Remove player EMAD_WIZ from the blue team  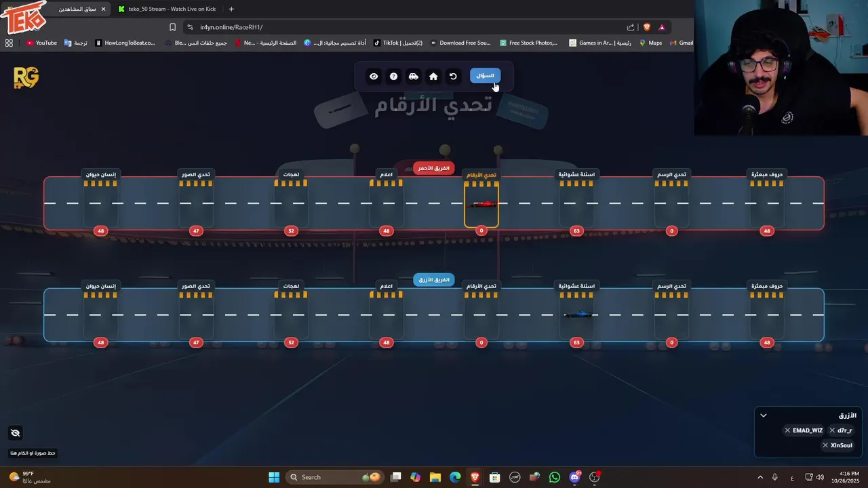787,430
